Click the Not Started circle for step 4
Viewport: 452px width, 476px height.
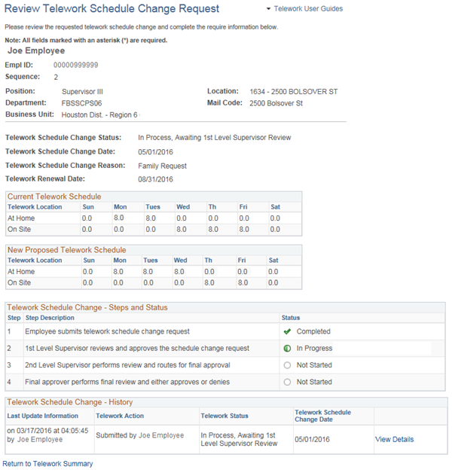click(286, 382)
